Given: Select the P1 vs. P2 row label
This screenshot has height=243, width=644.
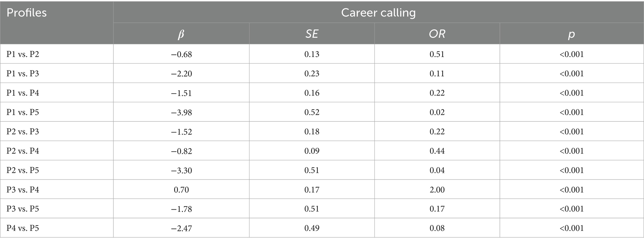Looking at the screenshot, I should coord(23,54).
